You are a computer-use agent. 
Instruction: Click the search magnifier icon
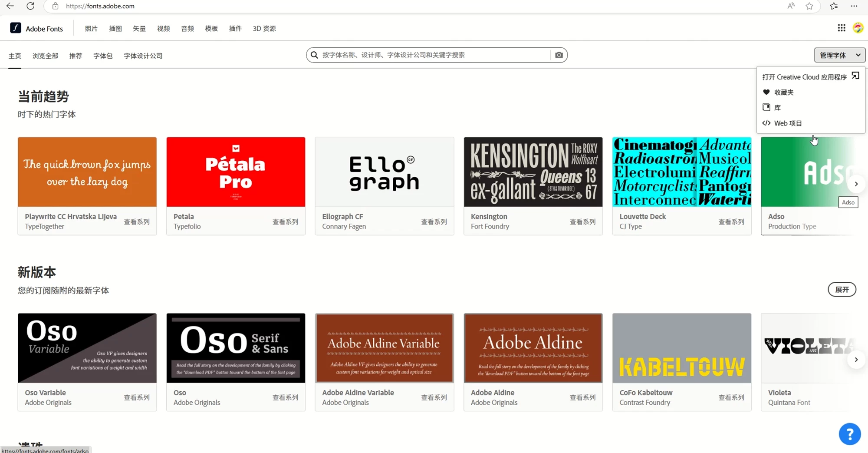click(315, 55)
